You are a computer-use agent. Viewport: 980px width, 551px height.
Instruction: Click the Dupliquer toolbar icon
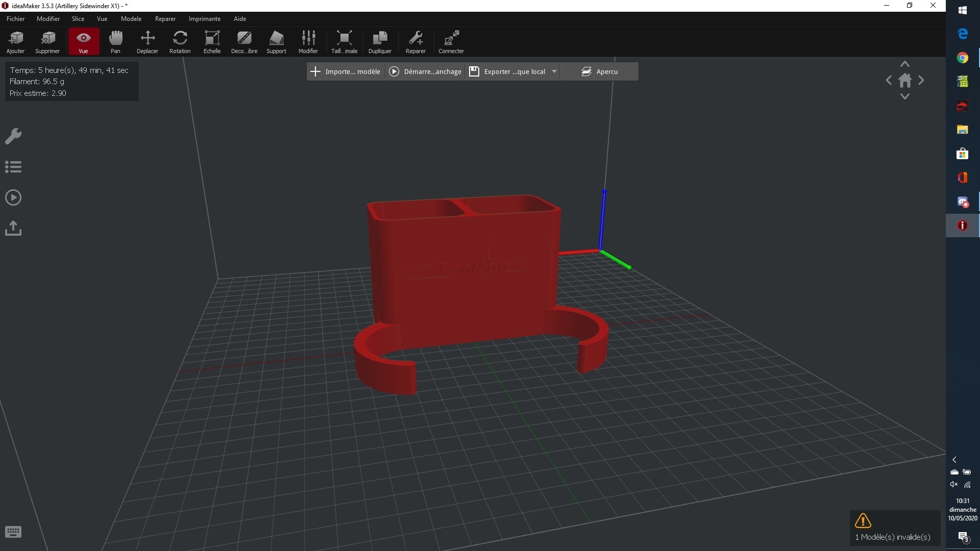380,42
